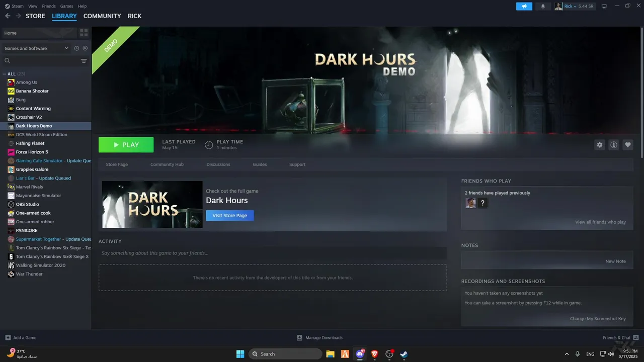644x362 pixels.
Task: Add Dark Hours Demo to favorites heart
Action: point(627,145)
